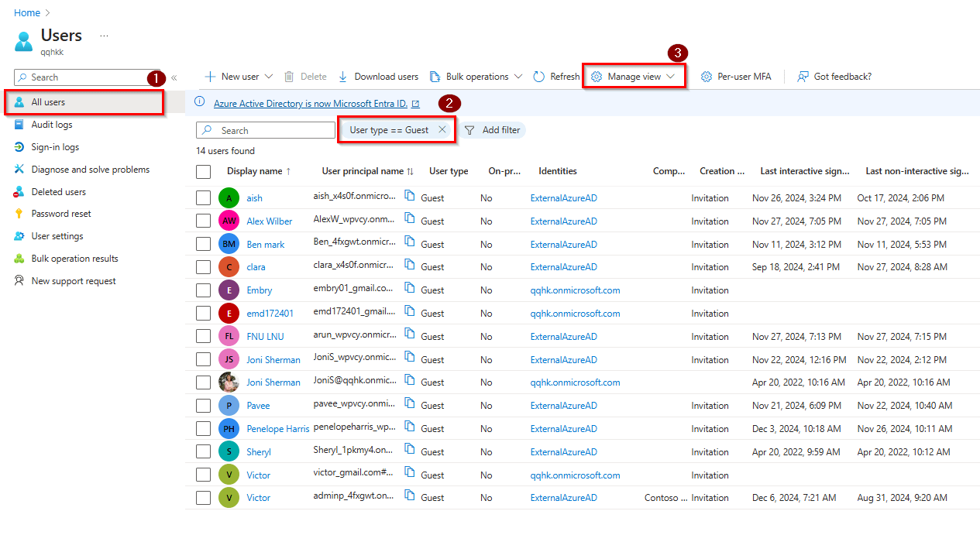The height and width of the screenshot is (542, 980).
Task: Select all users with the header checkbox
Action: (203, 171)
